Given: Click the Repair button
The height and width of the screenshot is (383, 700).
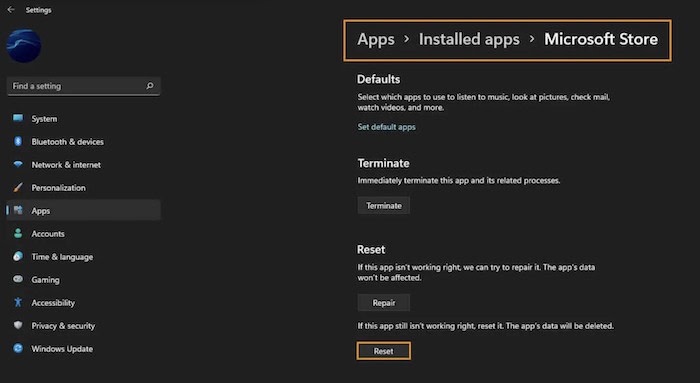Looking at the screenshot, I should 383,303.
